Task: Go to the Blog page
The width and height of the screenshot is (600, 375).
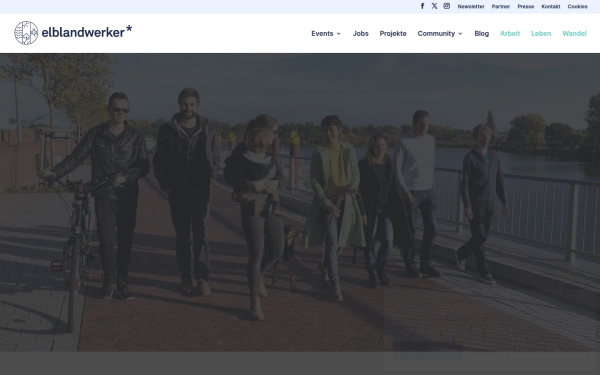Action: [x=482, y=34]
